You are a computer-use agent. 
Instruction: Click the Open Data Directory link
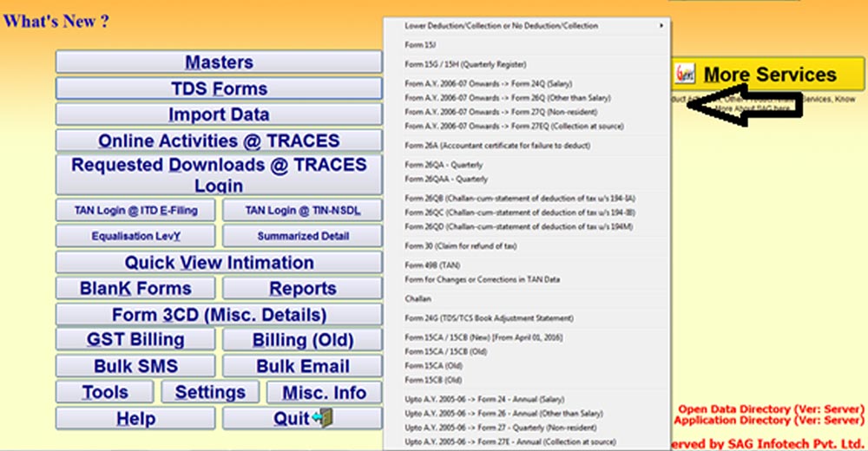[770, 409]
